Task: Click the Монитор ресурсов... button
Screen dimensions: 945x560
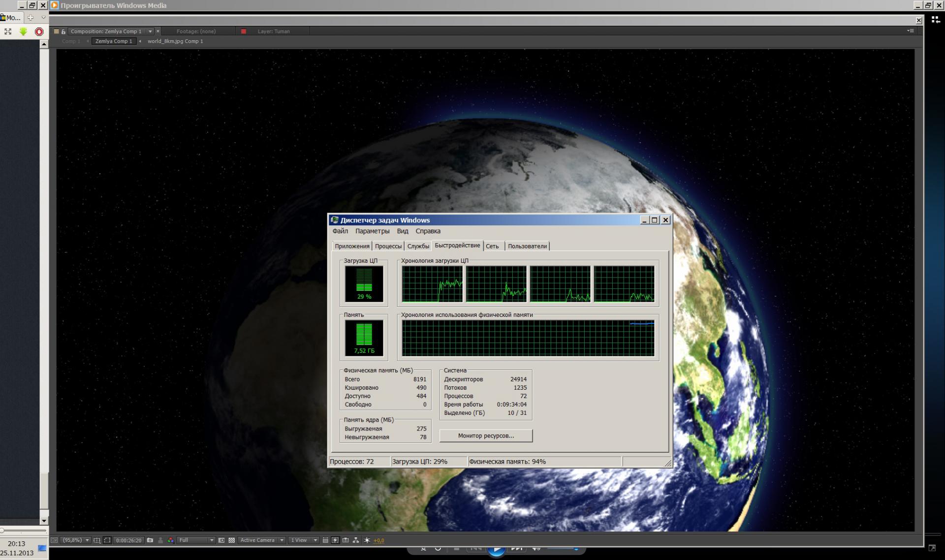Action: (x=486, y=436)
